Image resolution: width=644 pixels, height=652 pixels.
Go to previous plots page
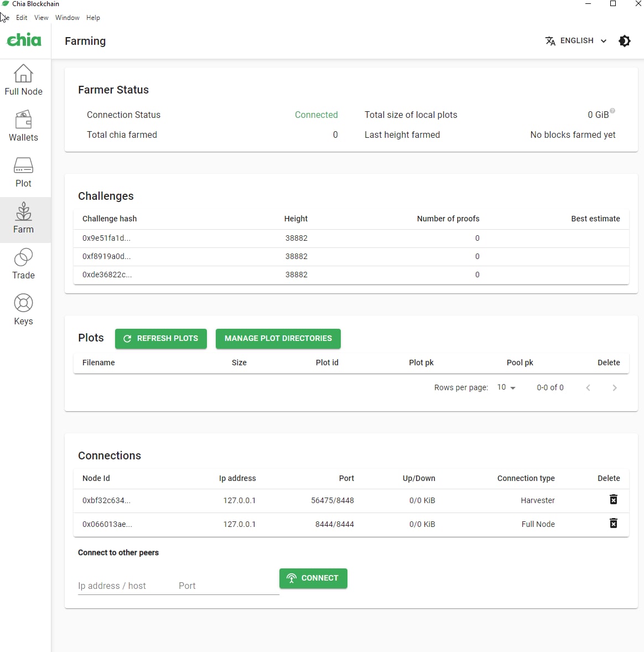coord(588,387)
